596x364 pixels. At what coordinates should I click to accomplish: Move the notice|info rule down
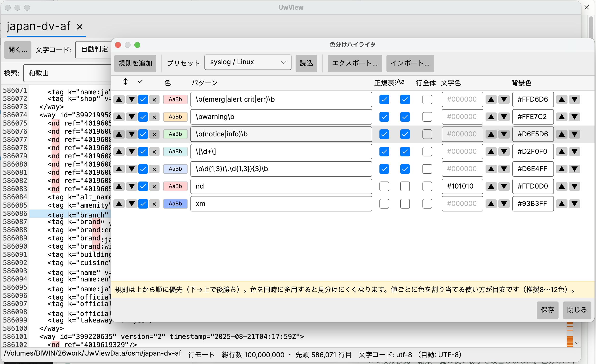click(x=131, y=134)
